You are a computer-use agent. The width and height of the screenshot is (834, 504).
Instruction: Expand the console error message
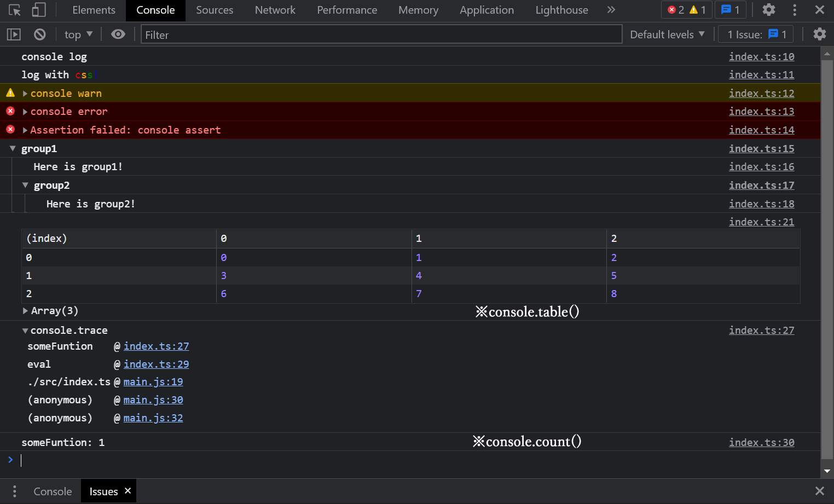25,112
